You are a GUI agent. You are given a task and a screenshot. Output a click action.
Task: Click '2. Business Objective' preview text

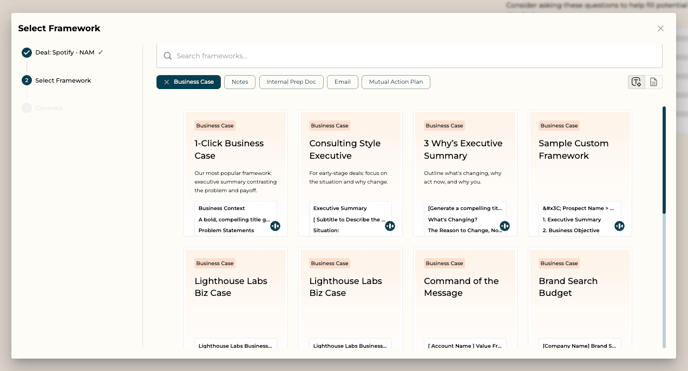571,230
